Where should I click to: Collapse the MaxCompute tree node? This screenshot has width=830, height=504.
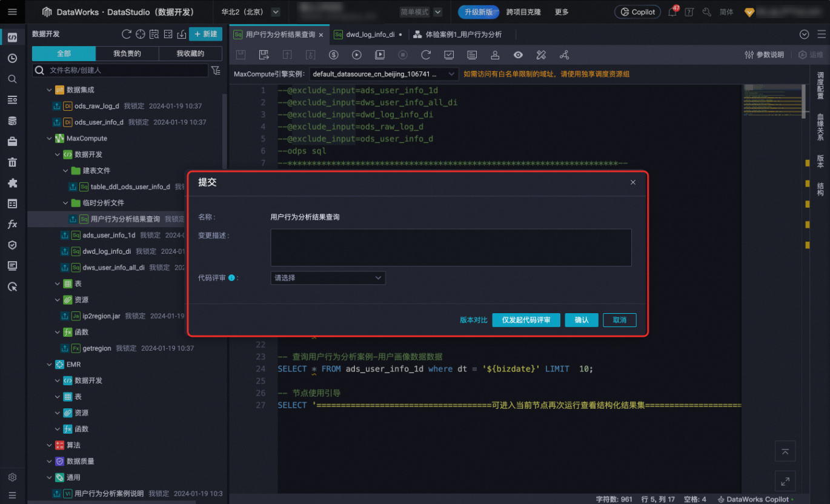coord(50,138)
